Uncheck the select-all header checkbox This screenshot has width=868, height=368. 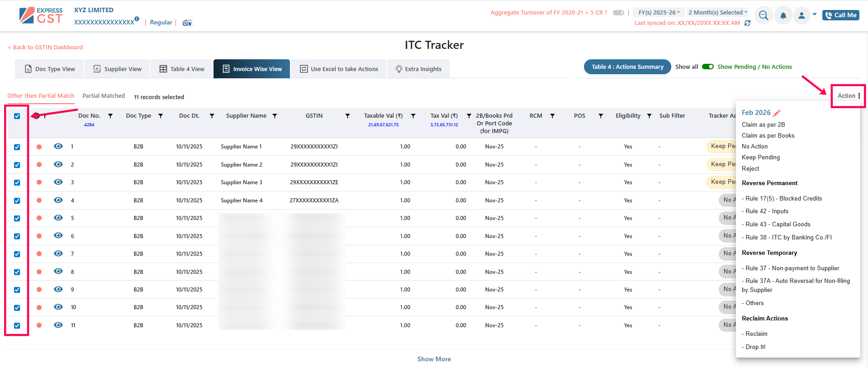click(17, 116)
